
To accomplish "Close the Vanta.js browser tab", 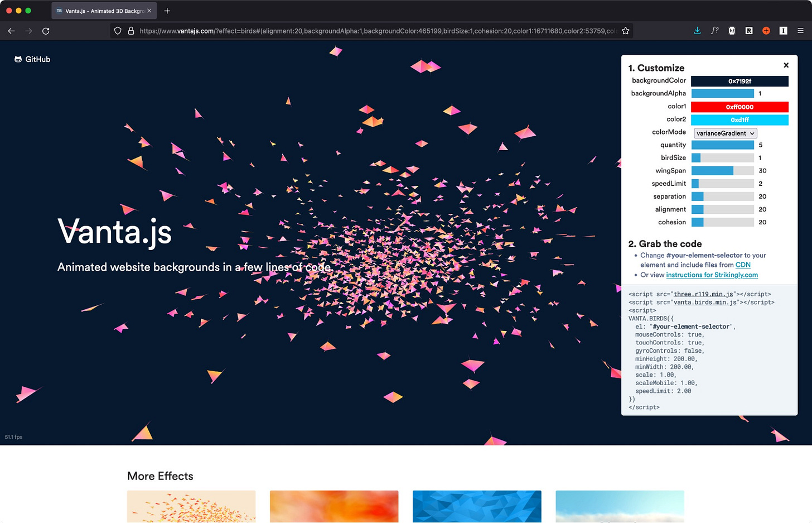I will 149,11.
